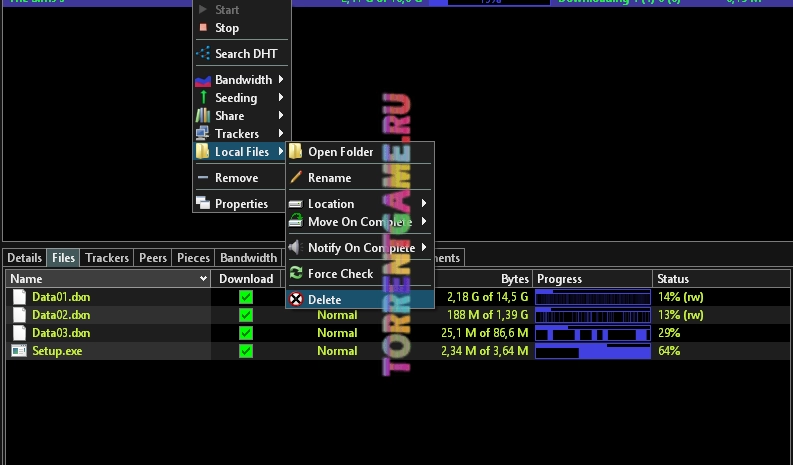Switch to the Details tab

[24, 258]
